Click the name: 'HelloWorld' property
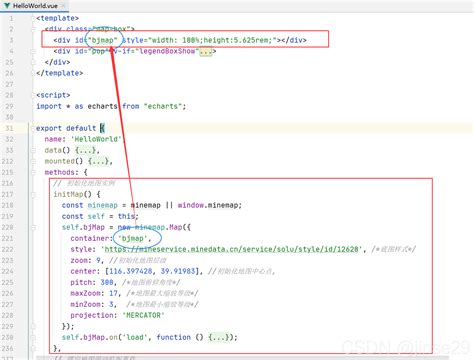Screen dimensions: 474x360 [83, 139]
